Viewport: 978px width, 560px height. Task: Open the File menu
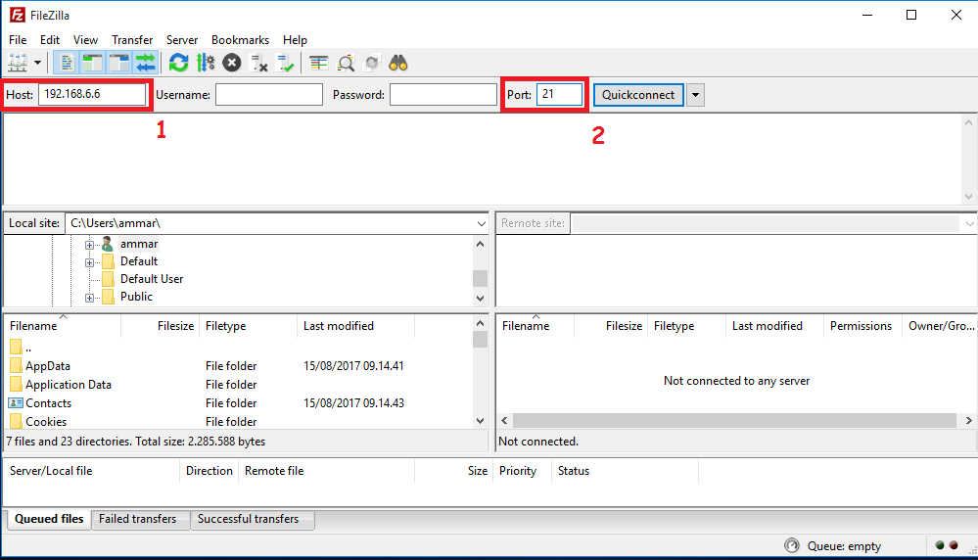click(x=18, y=40)
